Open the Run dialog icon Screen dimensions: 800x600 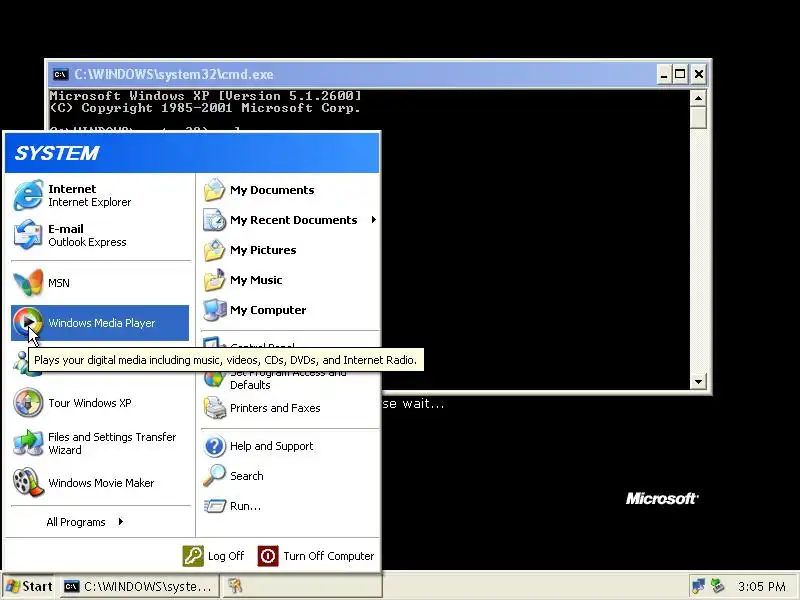pyautogui.click(x=215, y=506)
